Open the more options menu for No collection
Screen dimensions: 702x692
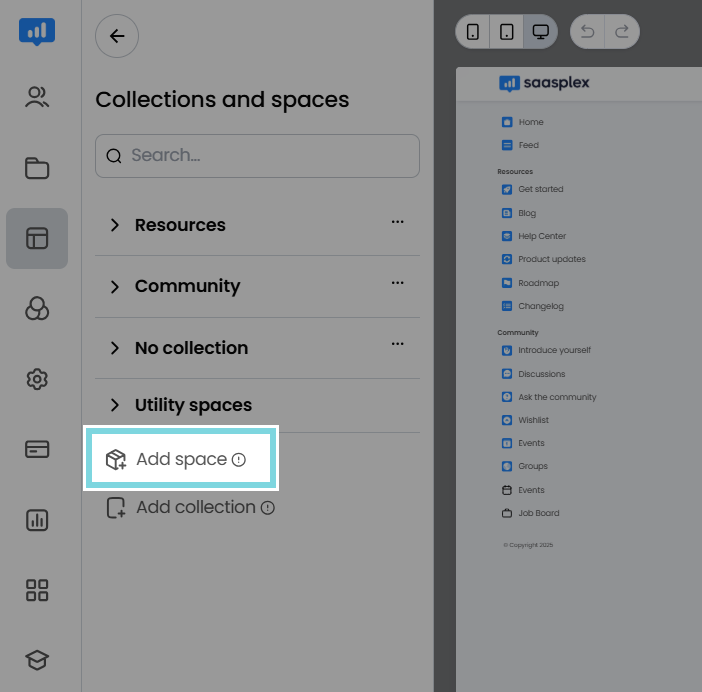[x=398, y=344]
